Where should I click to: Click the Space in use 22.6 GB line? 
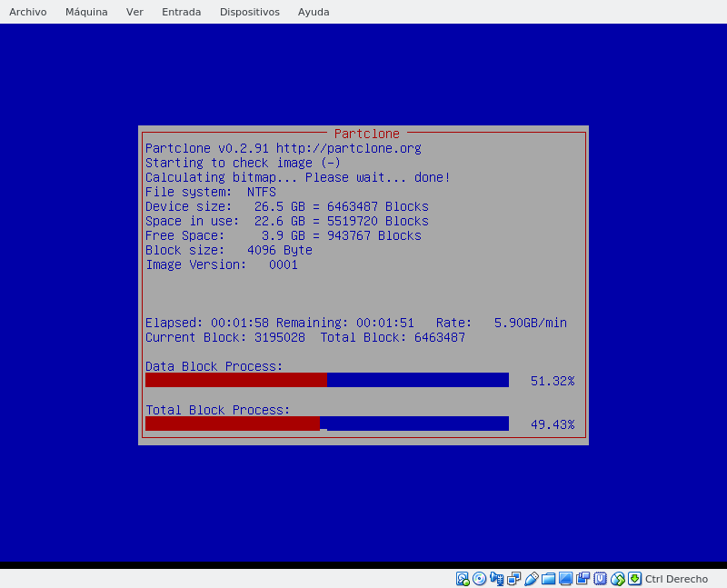(x=287, y=221)
